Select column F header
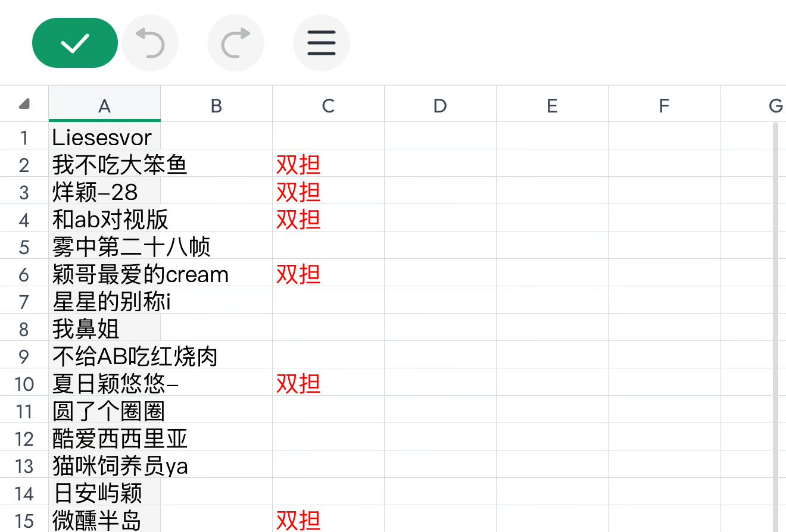The height and width of the screenshot is (532, 786). (664, 105)
